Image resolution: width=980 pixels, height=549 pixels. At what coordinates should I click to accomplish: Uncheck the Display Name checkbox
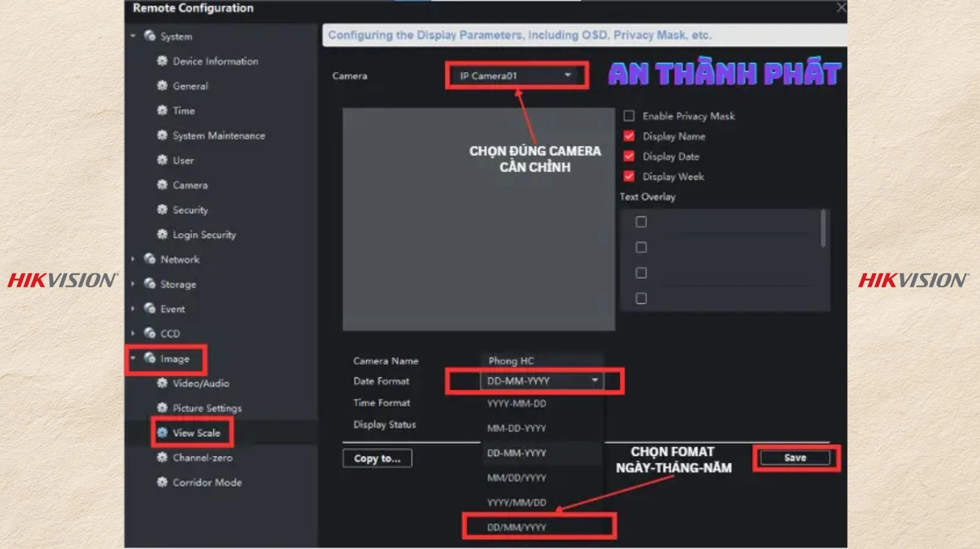[x=629, y=136]
